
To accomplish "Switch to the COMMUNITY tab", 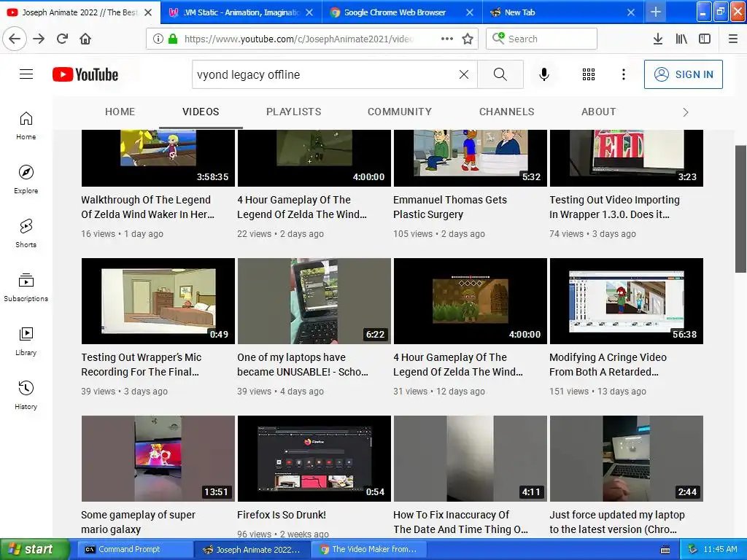I will (400, 112).
